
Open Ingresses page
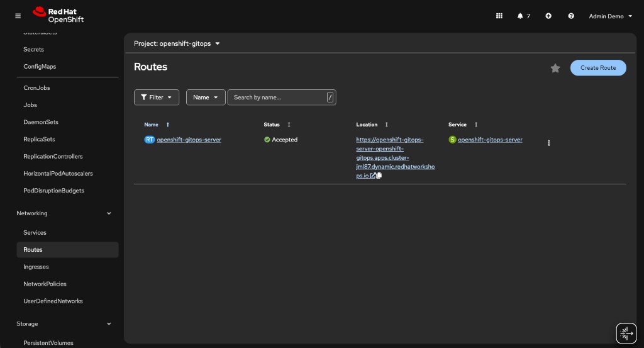[36, 267]
